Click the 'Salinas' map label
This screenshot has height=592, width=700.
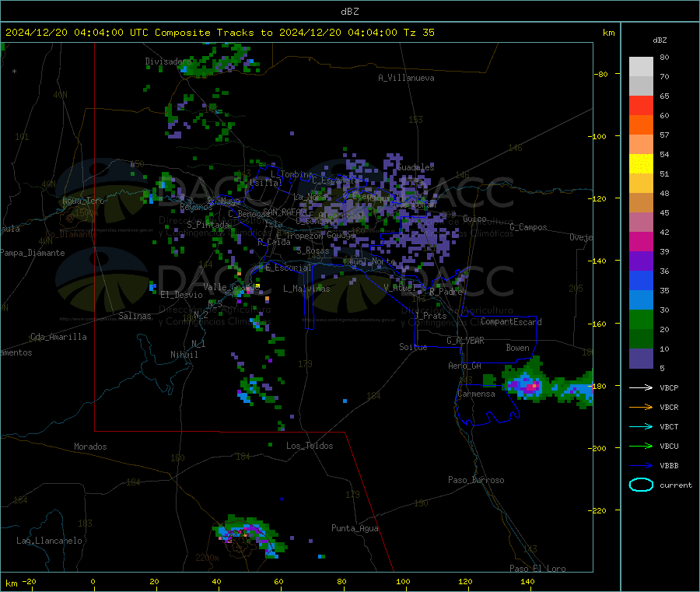(135, 316)
